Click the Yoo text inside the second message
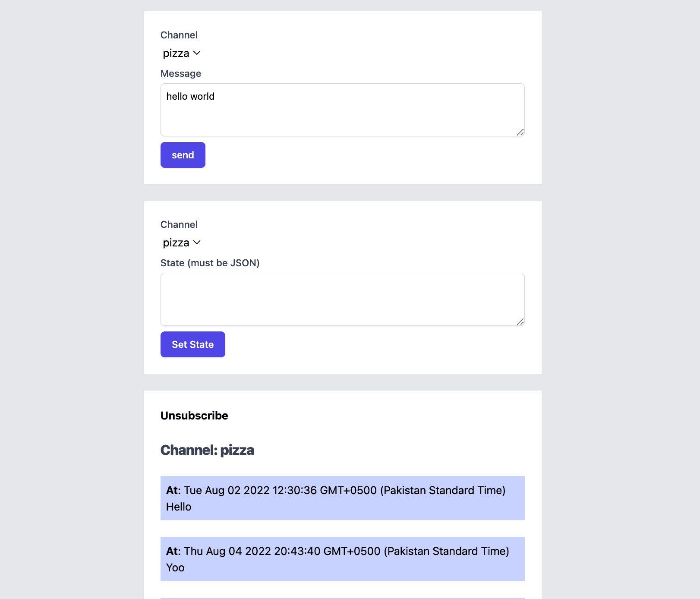700x599 pixels. coord(175,567)
